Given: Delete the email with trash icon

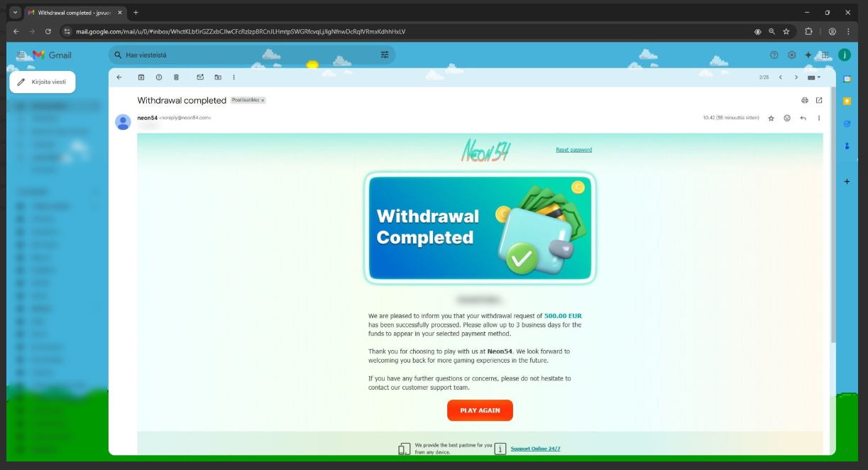Looking at the screenshot, I should pyautogui.click(x=177, y=77).
